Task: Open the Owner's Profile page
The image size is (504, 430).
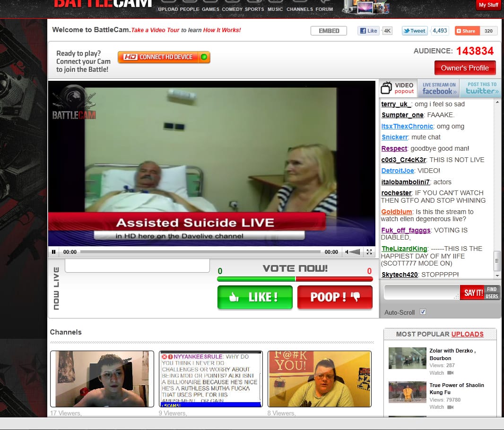Action: [465, 68]
